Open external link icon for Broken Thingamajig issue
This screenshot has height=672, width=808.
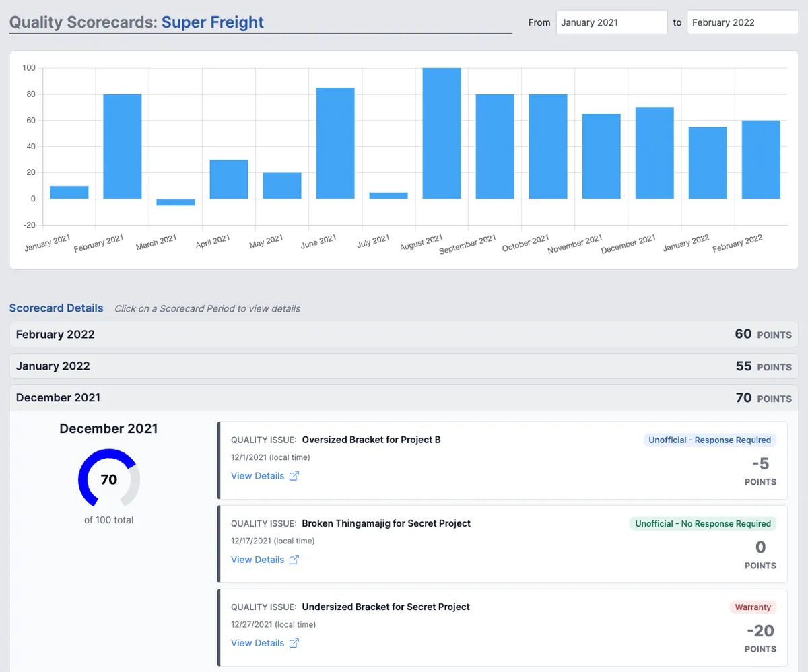294,560
